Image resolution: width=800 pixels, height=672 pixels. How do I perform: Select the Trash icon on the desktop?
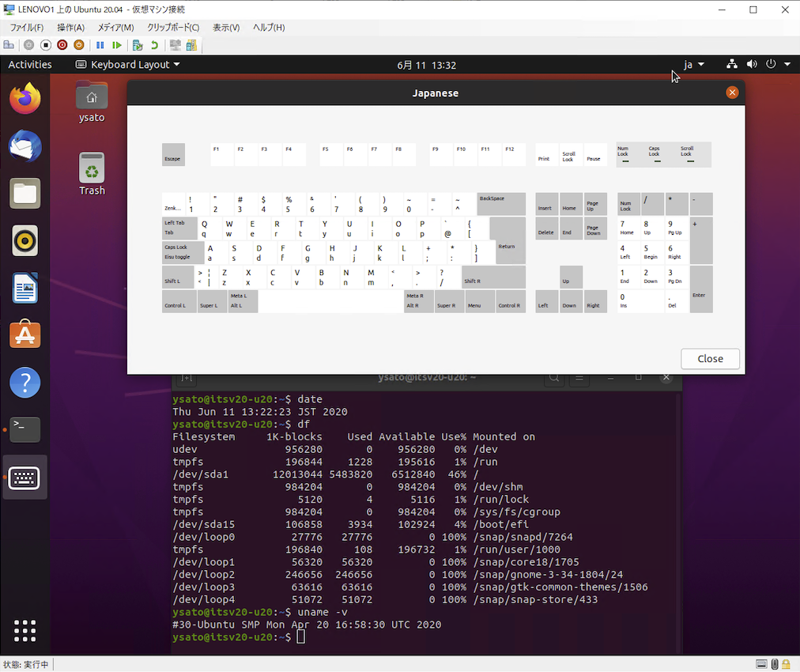pyautogui.click(x=92, y=172)
